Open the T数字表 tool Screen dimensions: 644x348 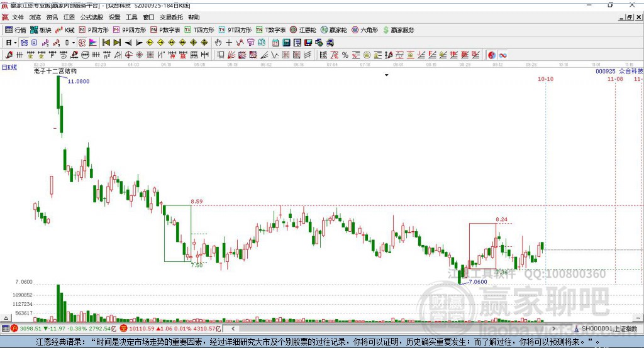(270, 30)
